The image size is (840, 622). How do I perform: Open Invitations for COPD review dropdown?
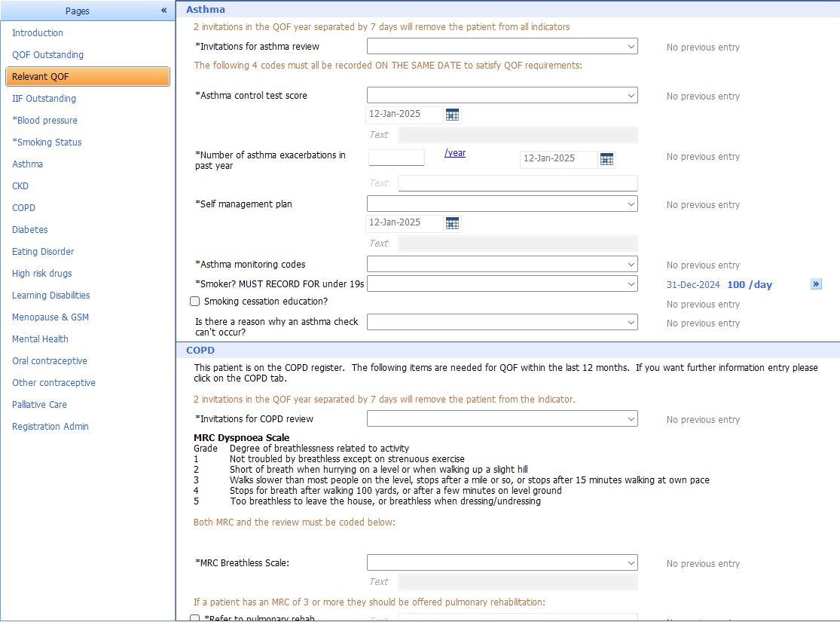tap(502, 418)
